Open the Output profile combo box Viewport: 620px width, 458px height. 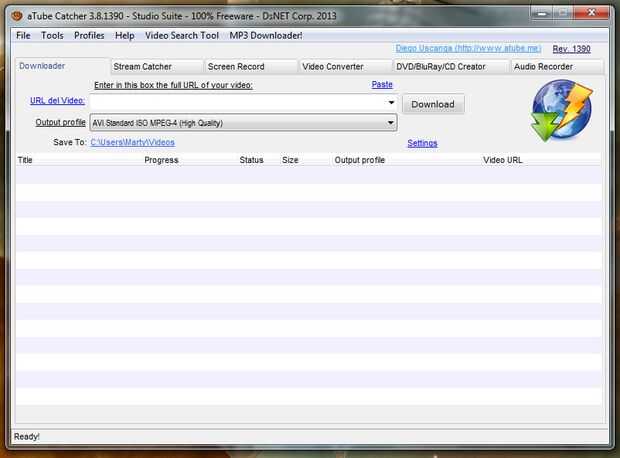(x=243, y=123)
